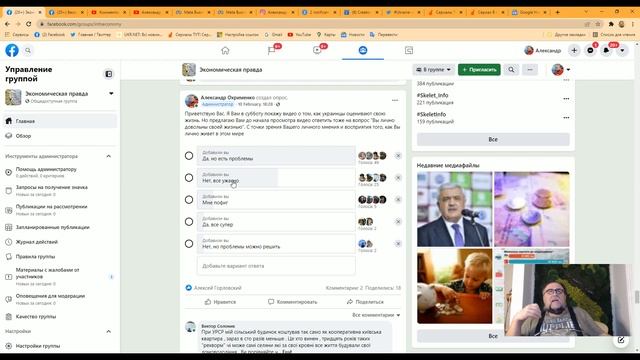The height and width of the screenshot is (360, 640).
Task: Open the Watch video icon
Action: [317, 50]
